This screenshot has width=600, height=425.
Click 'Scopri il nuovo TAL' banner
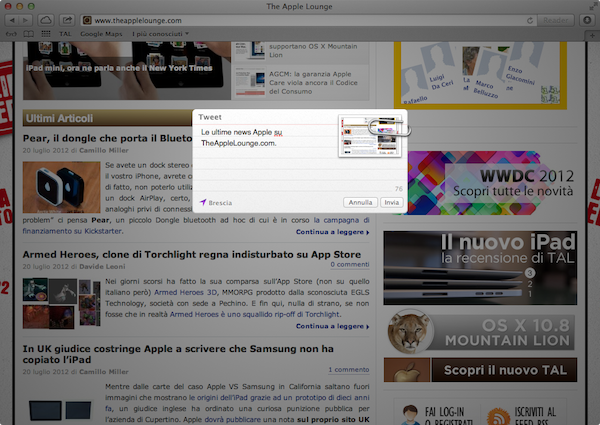(x=504, y=370)
